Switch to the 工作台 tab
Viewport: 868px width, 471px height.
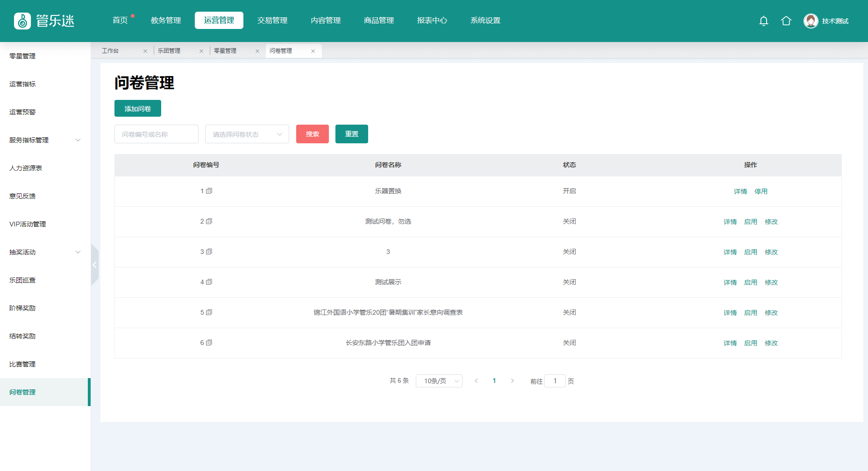(x=111, y=51)
